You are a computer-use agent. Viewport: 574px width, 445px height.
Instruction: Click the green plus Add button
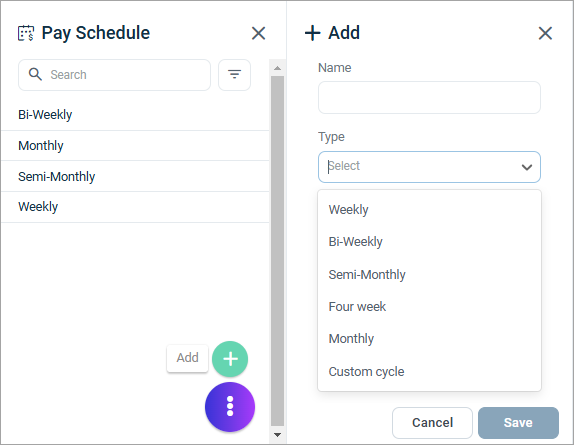click(x=230, y=359)
